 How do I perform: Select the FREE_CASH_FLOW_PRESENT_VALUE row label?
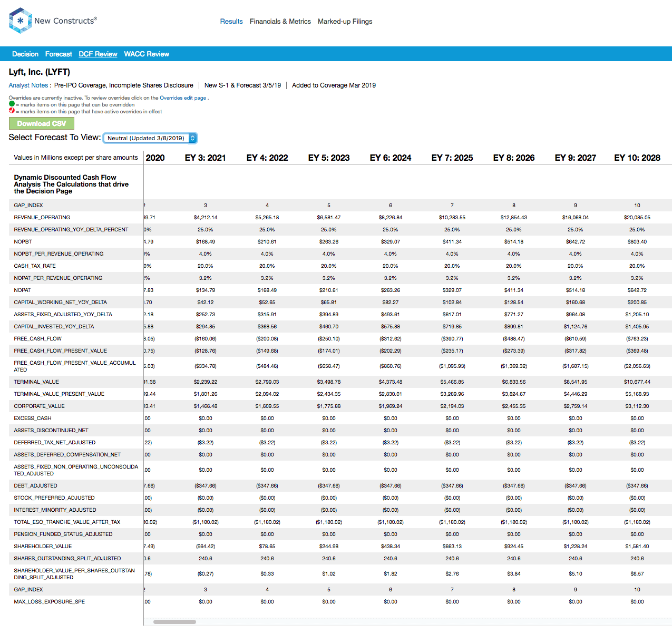61,351
